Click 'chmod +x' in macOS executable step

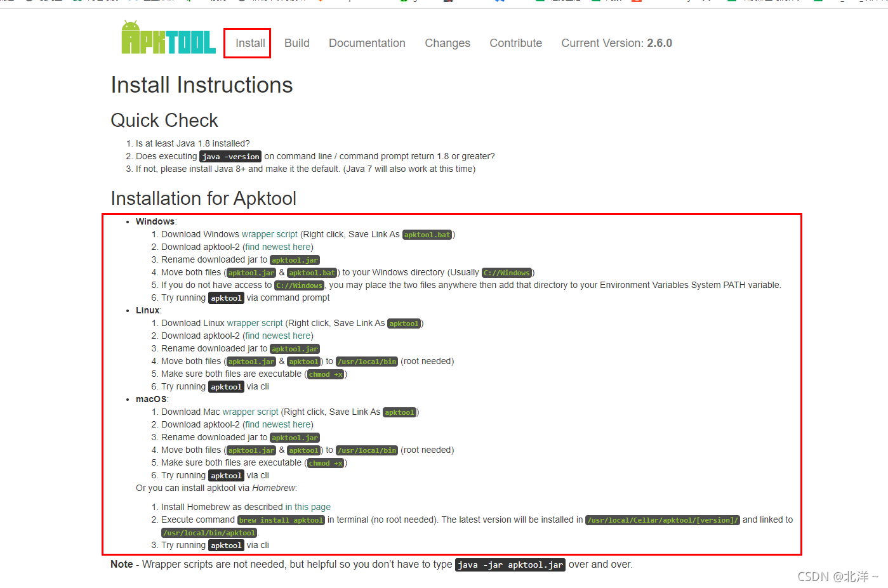click(326, 463)
